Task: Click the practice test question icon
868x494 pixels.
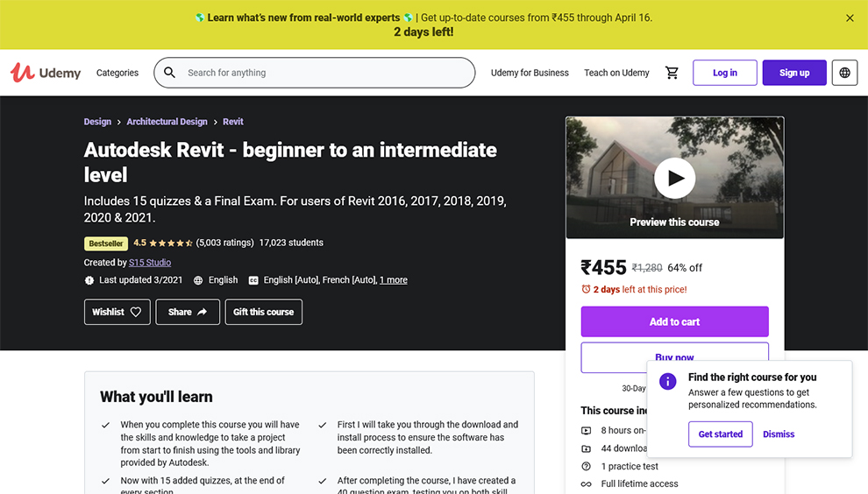Action: tap(587, 466)
